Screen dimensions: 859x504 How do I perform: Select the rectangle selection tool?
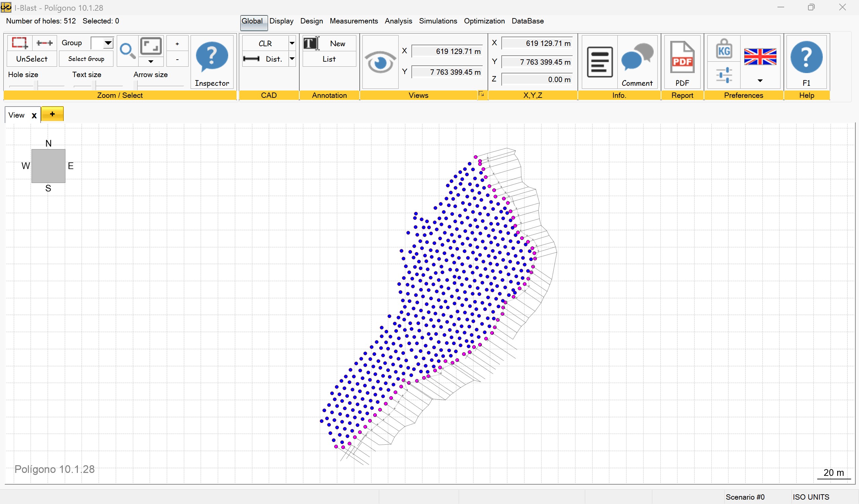(19, 42)
